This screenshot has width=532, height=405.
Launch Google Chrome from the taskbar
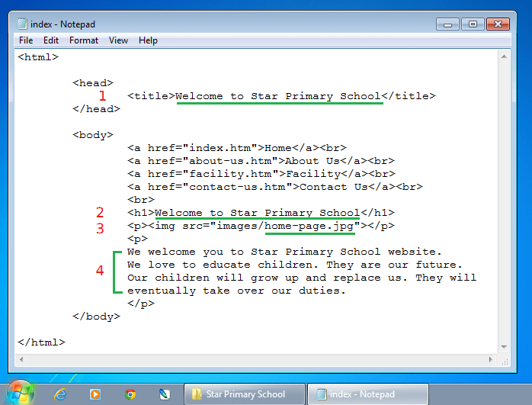point(130,394)
